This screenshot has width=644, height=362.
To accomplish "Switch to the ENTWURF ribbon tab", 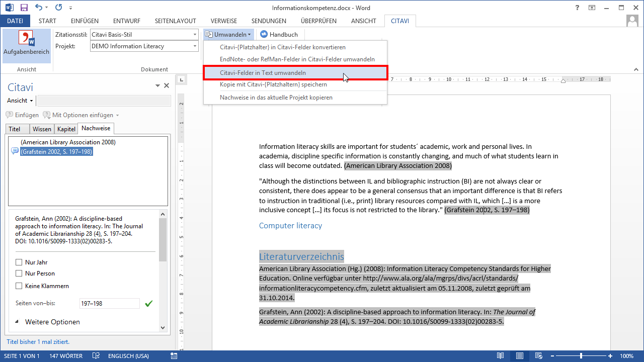I will 127,21.
